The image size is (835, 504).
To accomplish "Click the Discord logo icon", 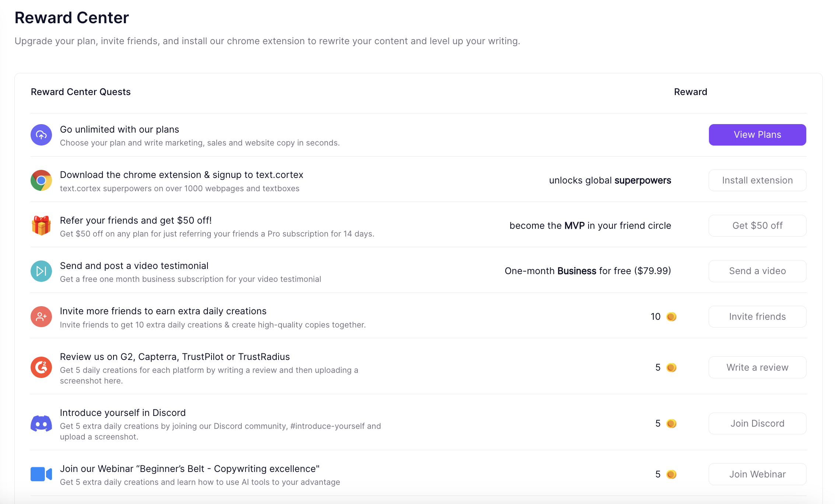I will point(41,423).
